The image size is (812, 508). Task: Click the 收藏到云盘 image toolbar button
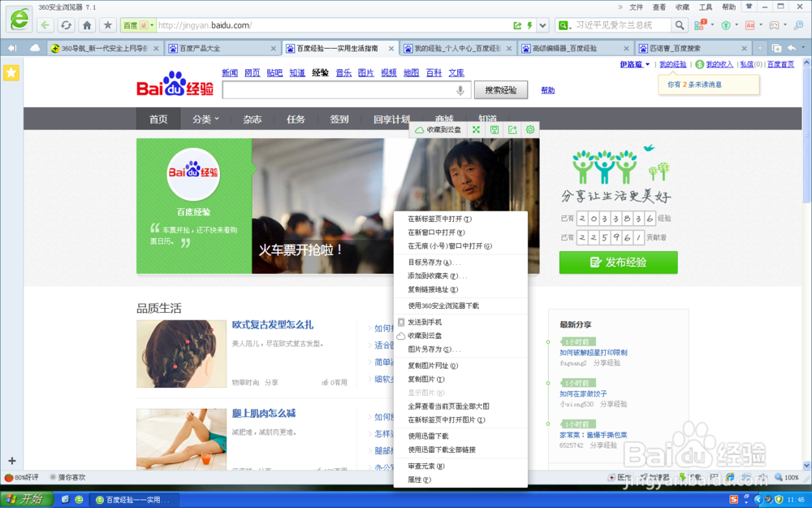(438, 129)
